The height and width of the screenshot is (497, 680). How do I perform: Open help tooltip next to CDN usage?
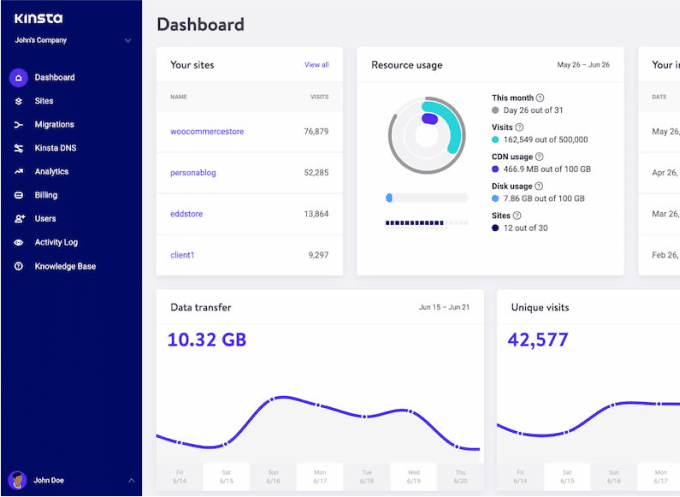pos(539,157)
